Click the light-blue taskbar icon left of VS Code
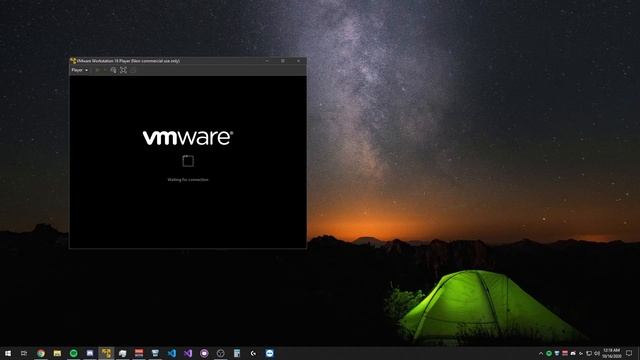 coord(155,353)
